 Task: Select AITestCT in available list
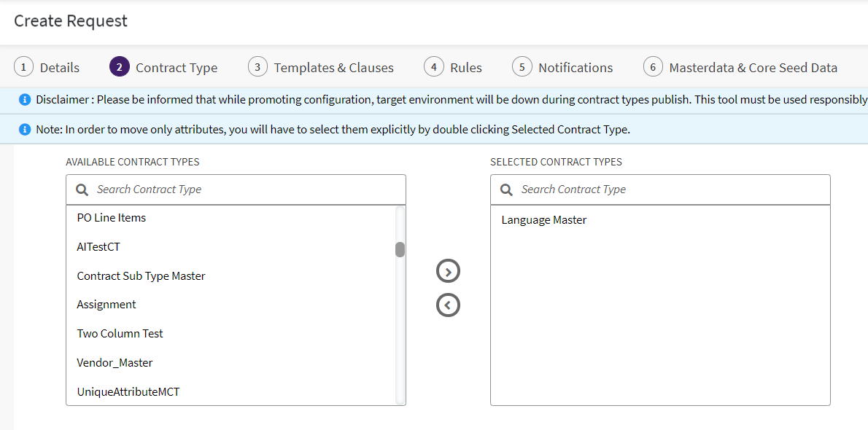point(98,247)
